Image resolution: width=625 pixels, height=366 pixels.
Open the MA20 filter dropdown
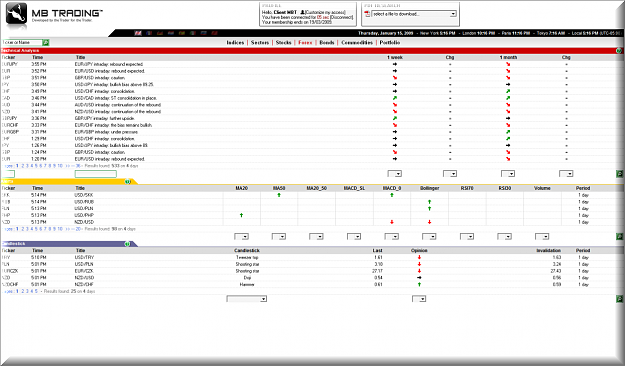click(x=241, y=237)
